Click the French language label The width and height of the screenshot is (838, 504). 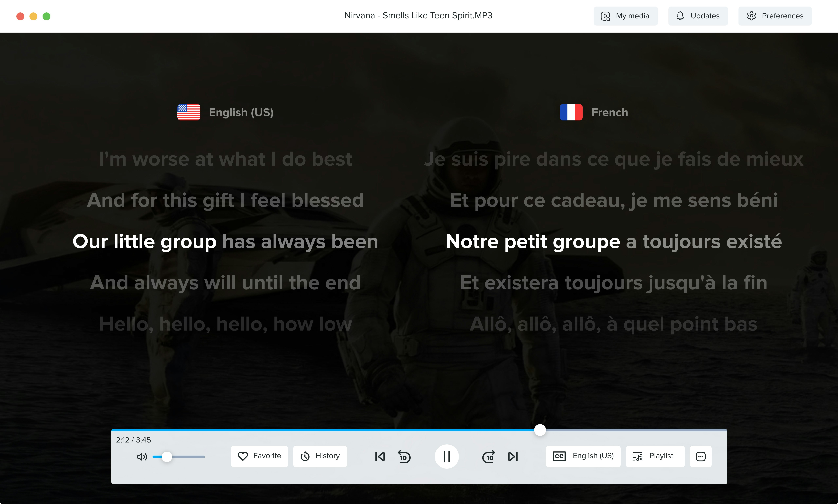point(609,112)
